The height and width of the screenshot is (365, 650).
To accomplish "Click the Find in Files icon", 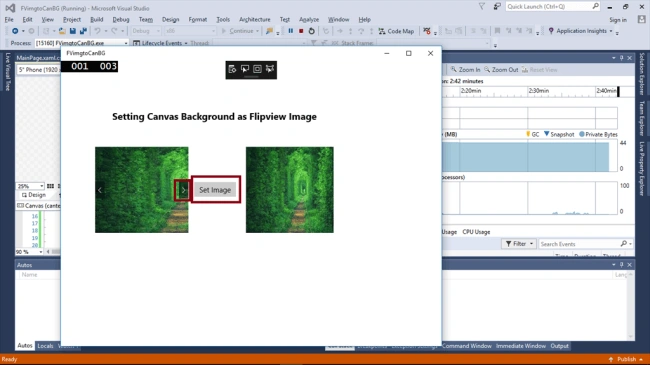I will pos(269,31).
